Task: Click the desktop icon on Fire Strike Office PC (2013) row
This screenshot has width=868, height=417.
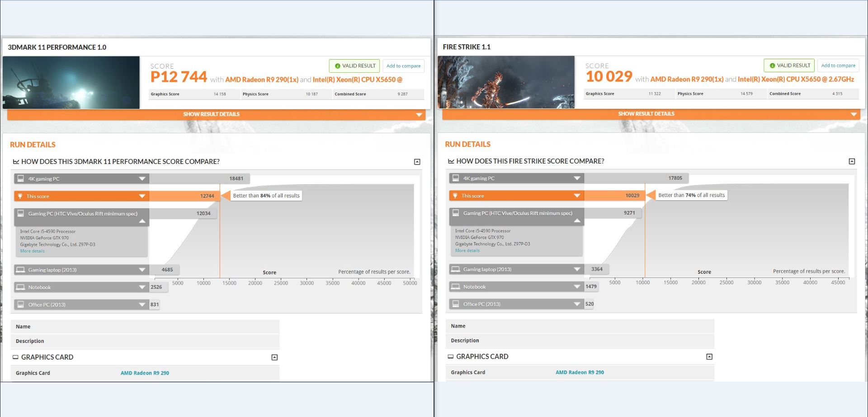Action: click(x=455, y=304)
